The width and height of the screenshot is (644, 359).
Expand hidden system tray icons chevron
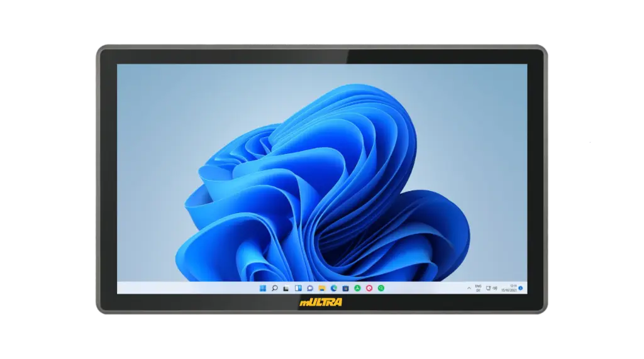click(469, 289)
